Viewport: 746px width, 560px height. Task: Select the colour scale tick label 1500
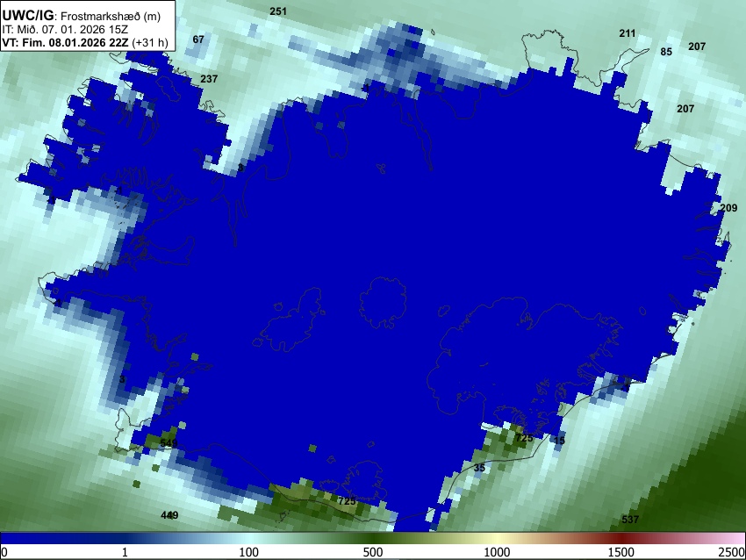pos(621,552)
